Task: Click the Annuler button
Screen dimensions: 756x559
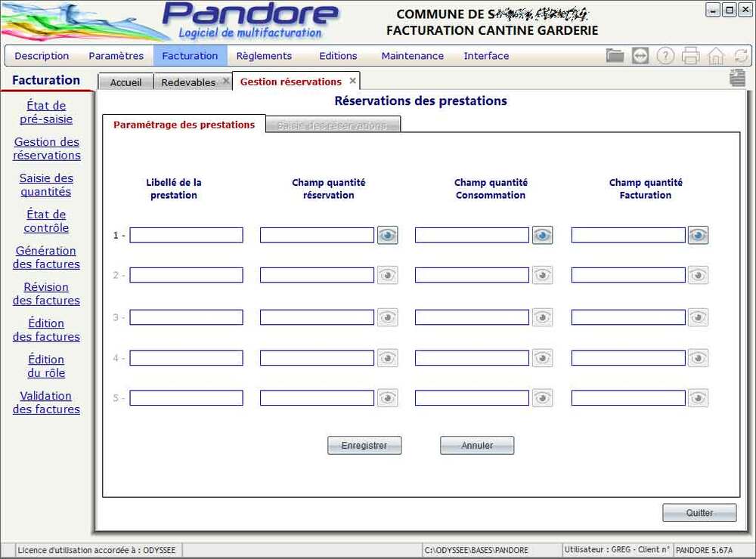Action: click(x=477, y=446)
